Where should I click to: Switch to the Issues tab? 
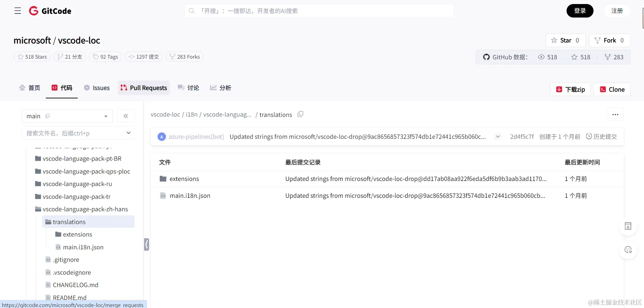click(97, 88)
